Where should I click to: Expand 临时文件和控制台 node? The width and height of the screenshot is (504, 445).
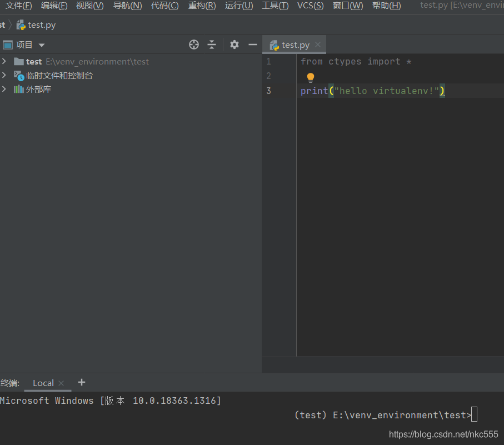pos(4,75)
